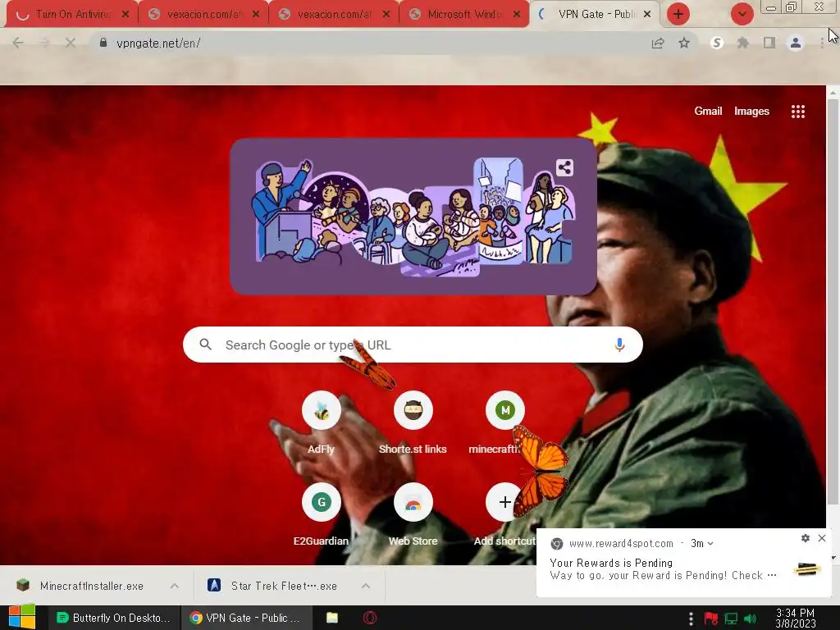The width and height of the screenshot is (840, 630).
Task: Share this page icon in address bar
Action: point(658,43)
